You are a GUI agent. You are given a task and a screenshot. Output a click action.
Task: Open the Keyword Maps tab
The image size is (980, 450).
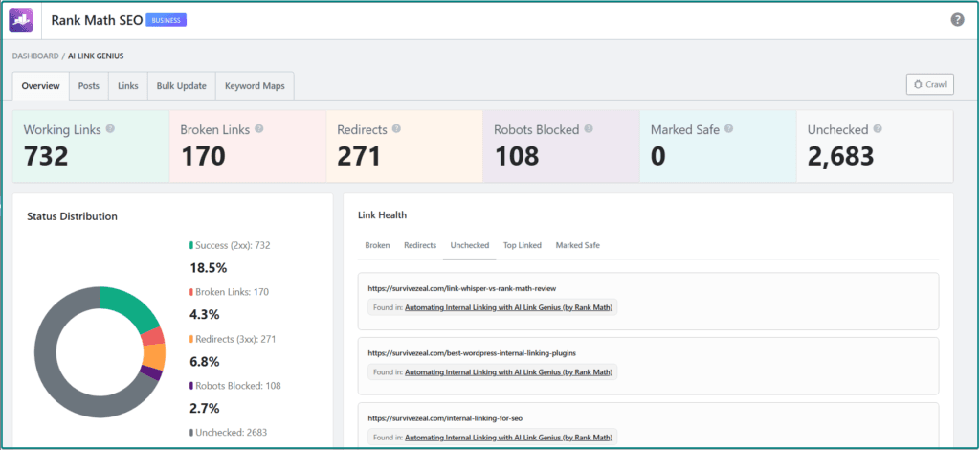point(255,86)
